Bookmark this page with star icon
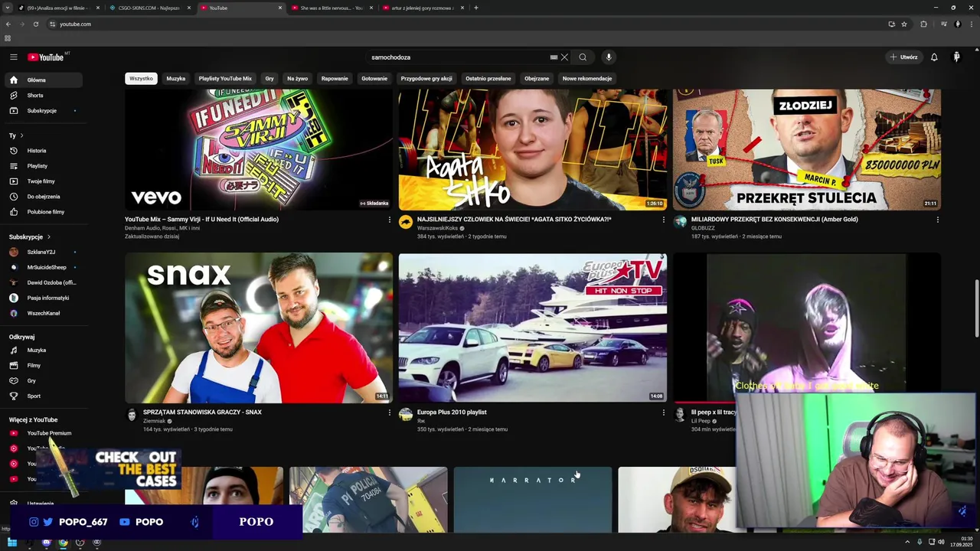Image resolution: width=980 pixels, height=551 pixels. [x=904, y=24]
